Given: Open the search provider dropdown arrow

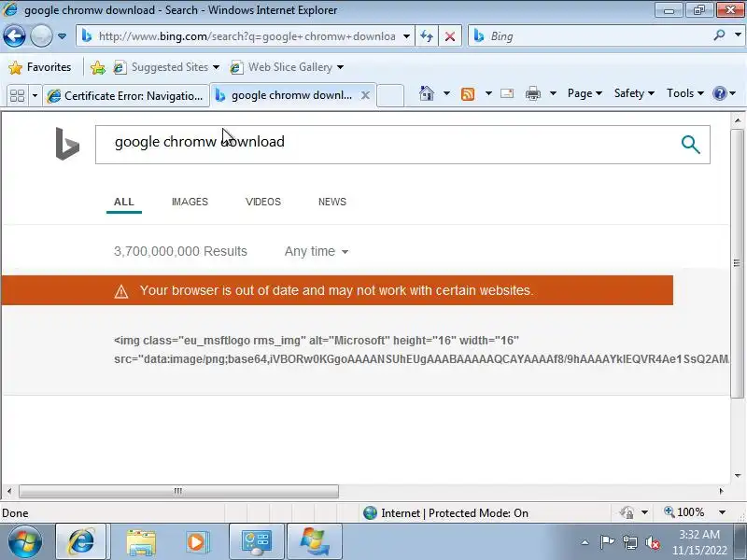Looking at the screenshot, I should [738, 35].
